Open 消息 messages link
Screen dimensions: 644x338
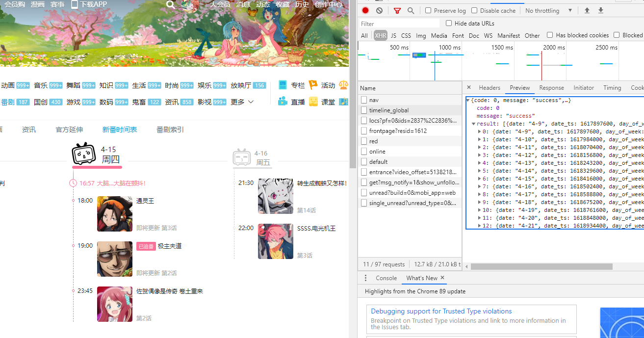[x=243, y=4]
